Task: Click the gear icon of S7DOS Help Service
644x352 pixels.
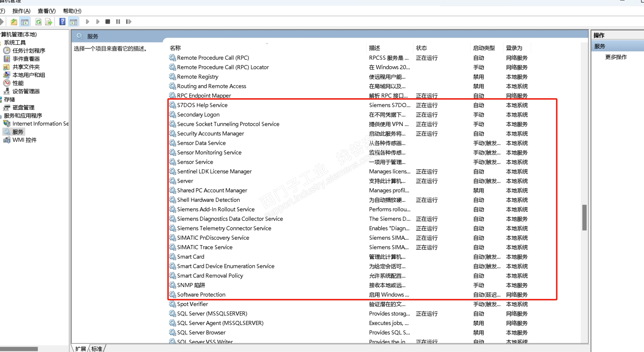Action: pos(172,105)
